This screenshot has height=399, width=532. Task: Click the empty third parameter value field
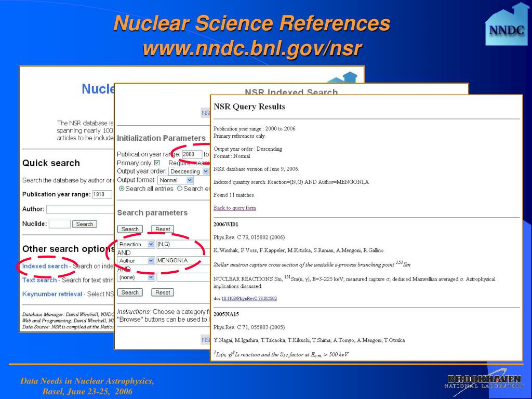point(183,277)
